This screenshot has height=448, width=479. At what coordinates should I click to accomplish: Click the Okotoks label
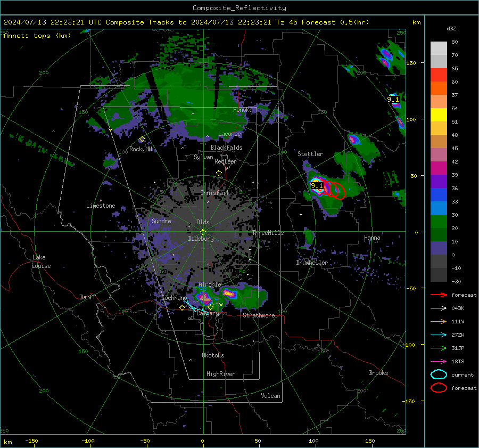click(x=213, y=355)
